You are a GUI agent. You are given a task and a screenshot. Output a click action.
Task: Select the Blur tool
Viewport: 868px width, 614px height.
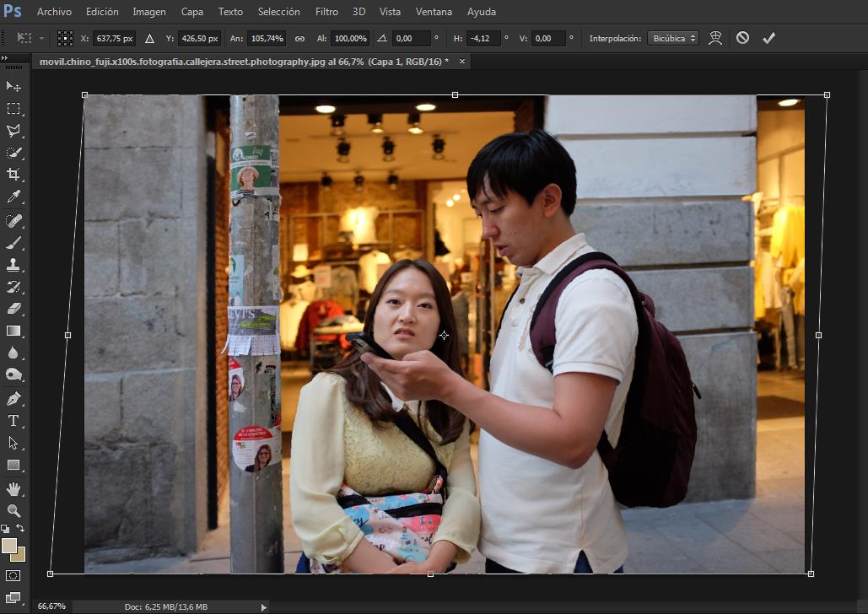(x=13, y=353)
